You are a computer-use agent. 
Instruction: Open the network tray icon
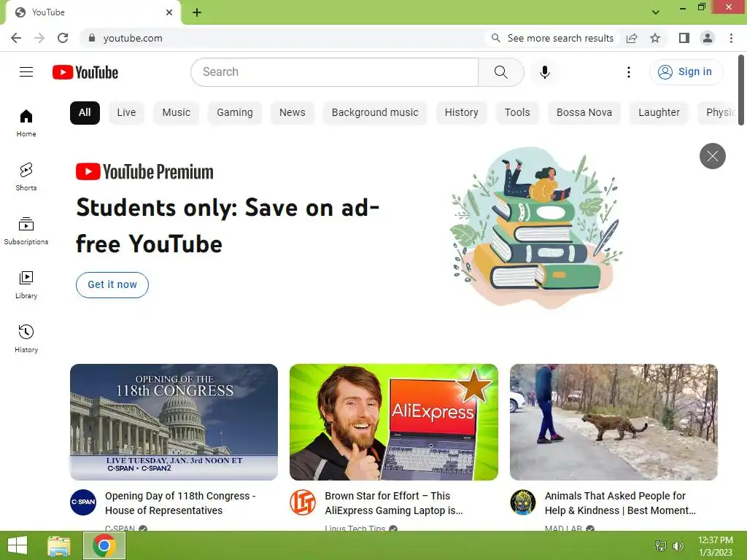click(661, 546)
